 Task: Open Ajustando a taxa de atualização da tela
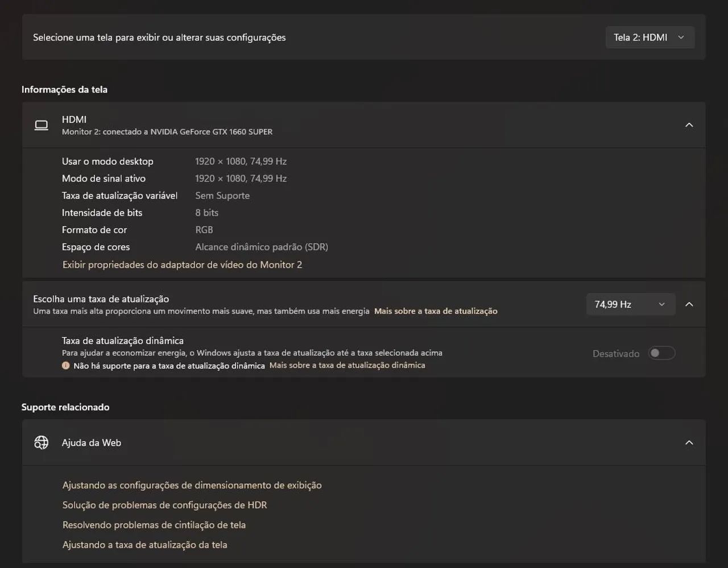[x=144, y=545]
